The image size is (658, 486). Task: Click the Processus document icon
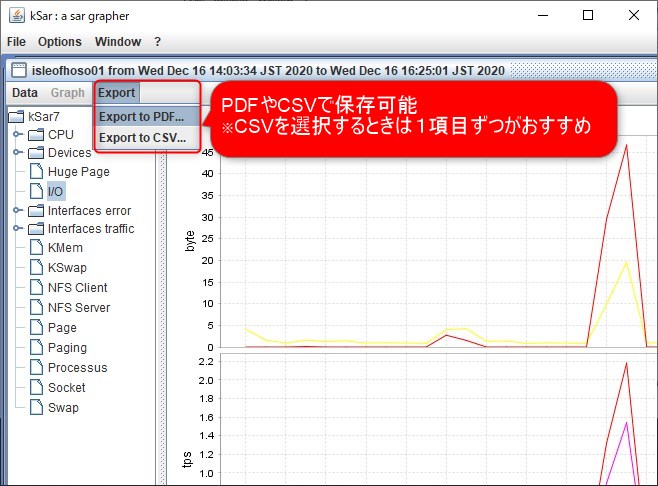(37, 367)
